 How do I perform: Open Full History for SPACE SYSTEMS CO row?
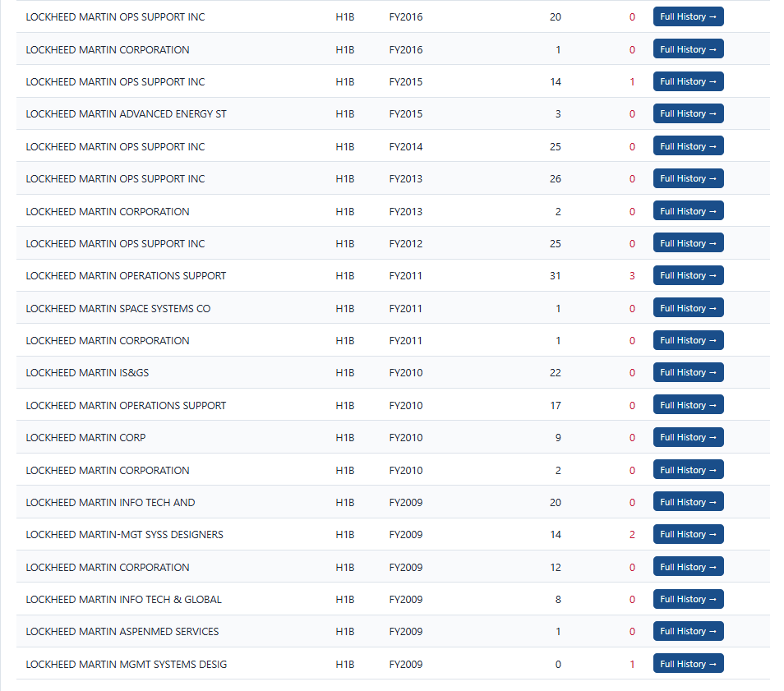[x=688, y=308]
